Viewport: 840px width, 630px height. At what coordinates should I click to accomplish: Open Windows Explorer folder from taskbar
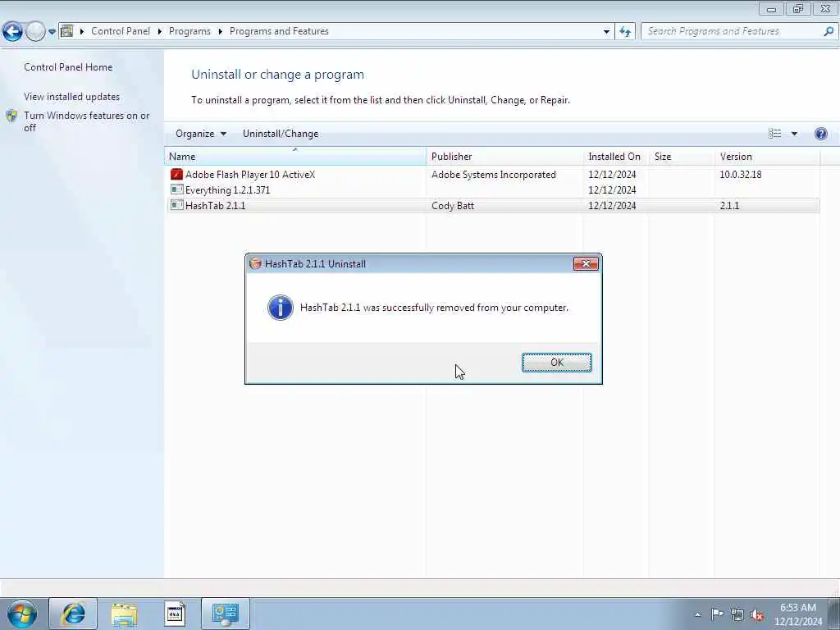[x=125, y=614]
